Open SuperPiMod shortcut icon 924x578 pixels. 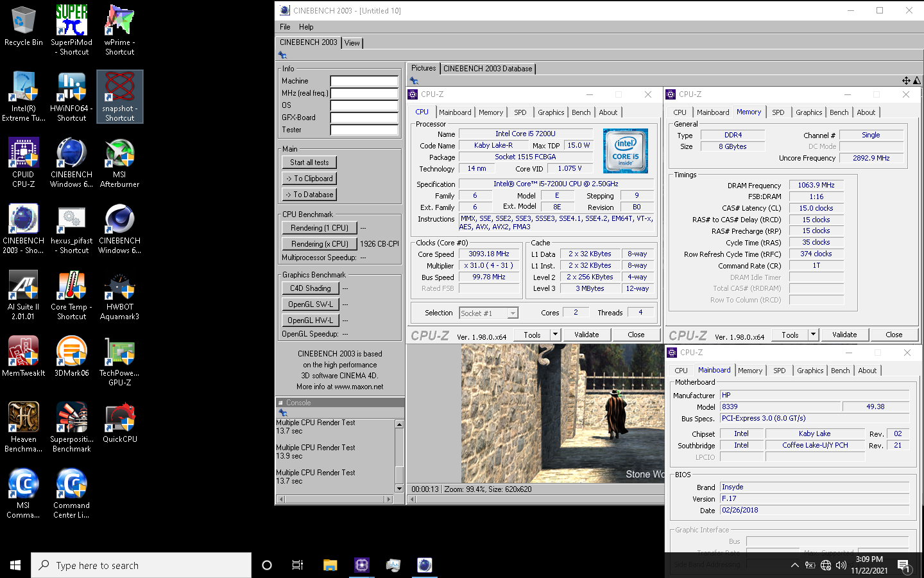point(71,30)
